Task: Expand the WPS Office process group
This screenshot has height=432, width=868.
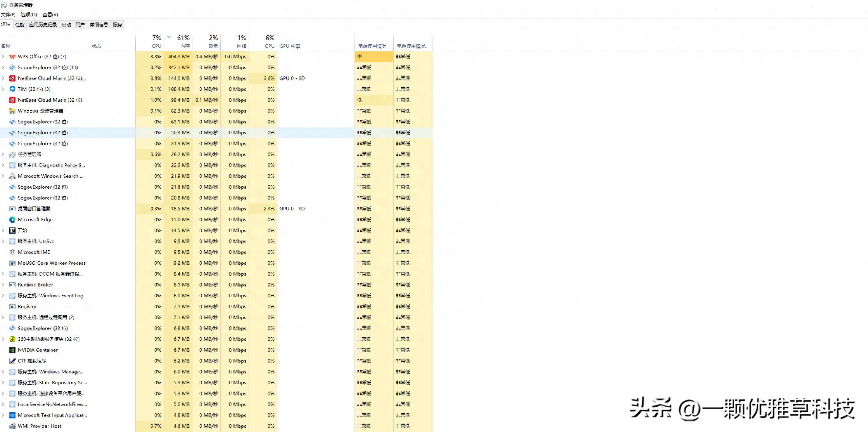Action: click(x=3, y=56)
